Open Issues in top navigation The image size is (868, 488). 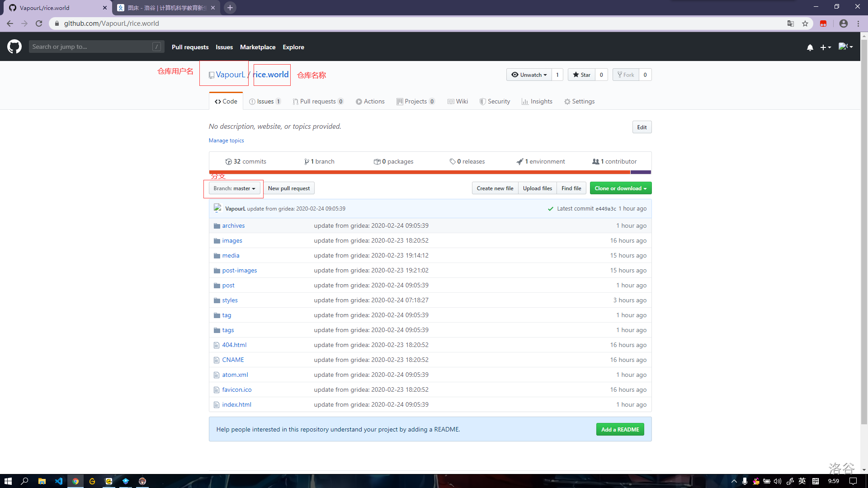point(224,47)
